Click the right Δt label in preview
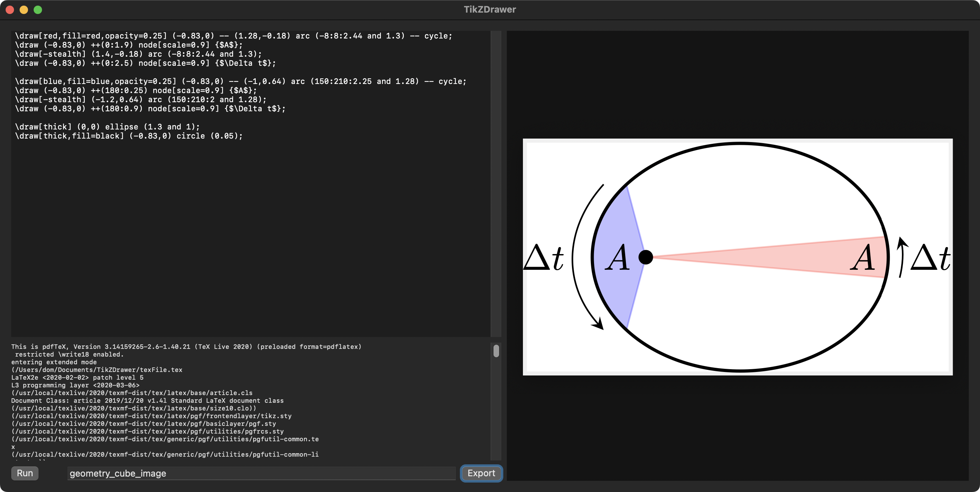The width and height of the screenshot is (980, 492). [930, 258]
